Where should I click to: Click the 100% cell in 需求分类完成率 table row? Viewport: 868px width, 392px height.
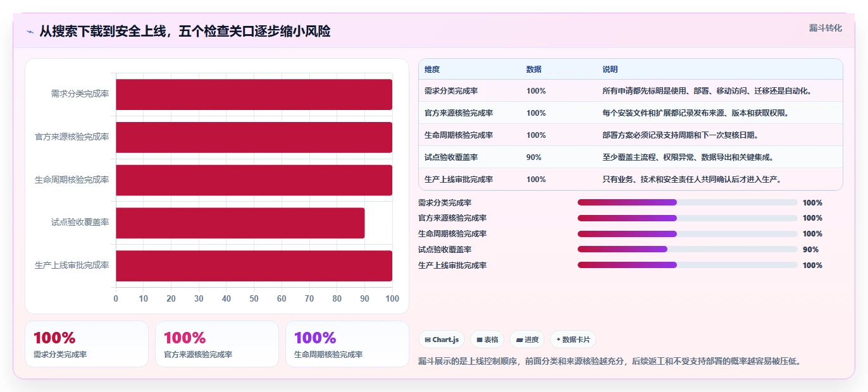[x=536, y=91]
